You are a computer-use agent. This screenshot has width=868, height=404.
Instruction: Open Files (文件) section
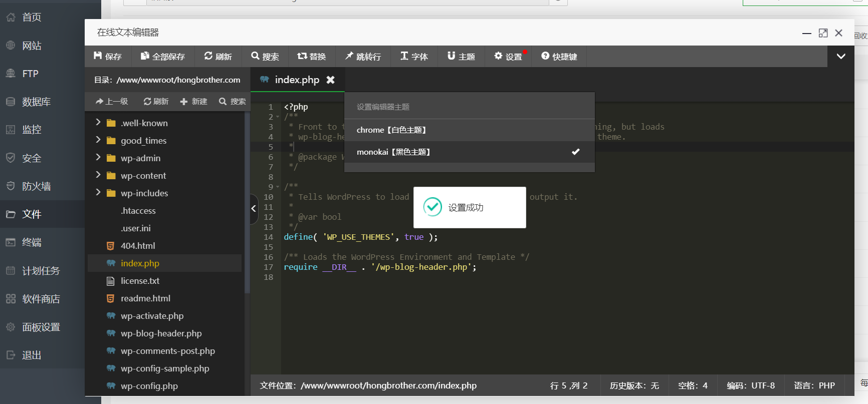click(42, 214)
